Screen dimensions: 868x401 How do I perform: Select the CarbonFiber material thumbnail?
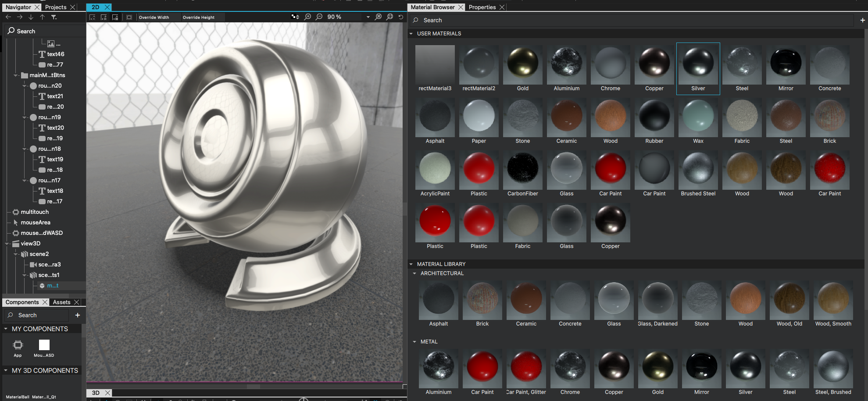[522, 170]
